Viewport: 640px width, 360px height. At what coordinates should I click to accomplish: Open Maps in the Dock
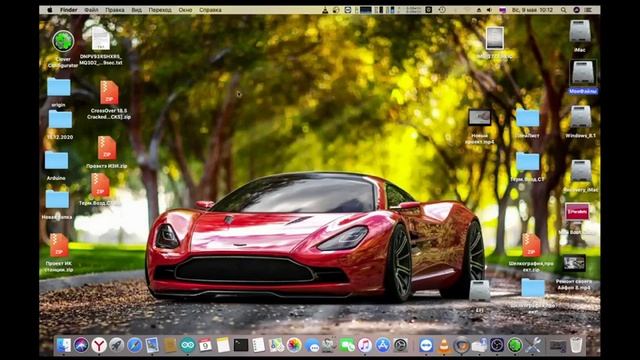coord(276,346)
